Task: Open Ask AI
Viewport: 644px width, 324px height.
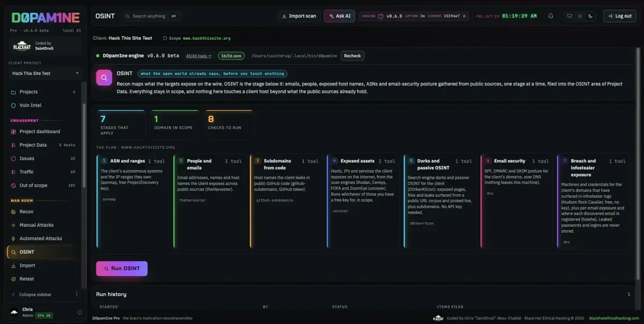Action: click(x=340, y=16)
